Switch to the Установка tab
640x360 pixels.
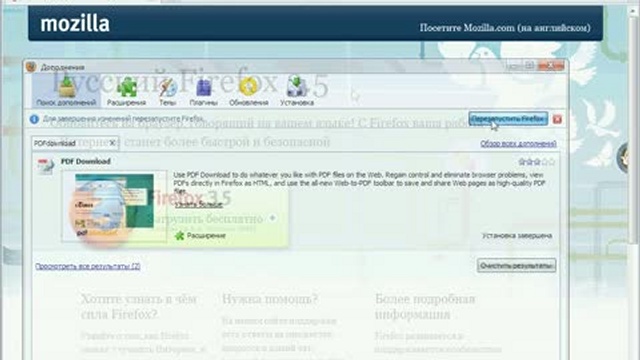(297, 91)
